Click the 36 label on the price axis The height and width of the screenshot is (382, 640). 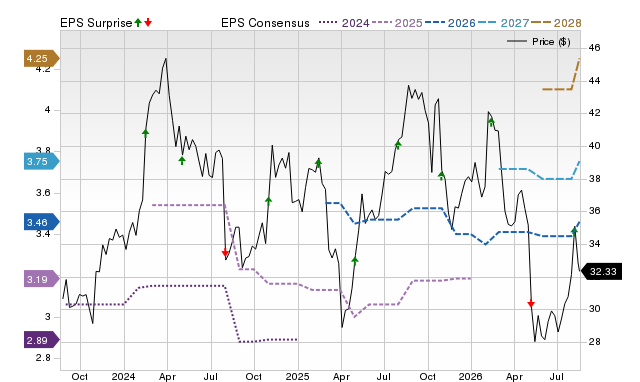point(594,211)
